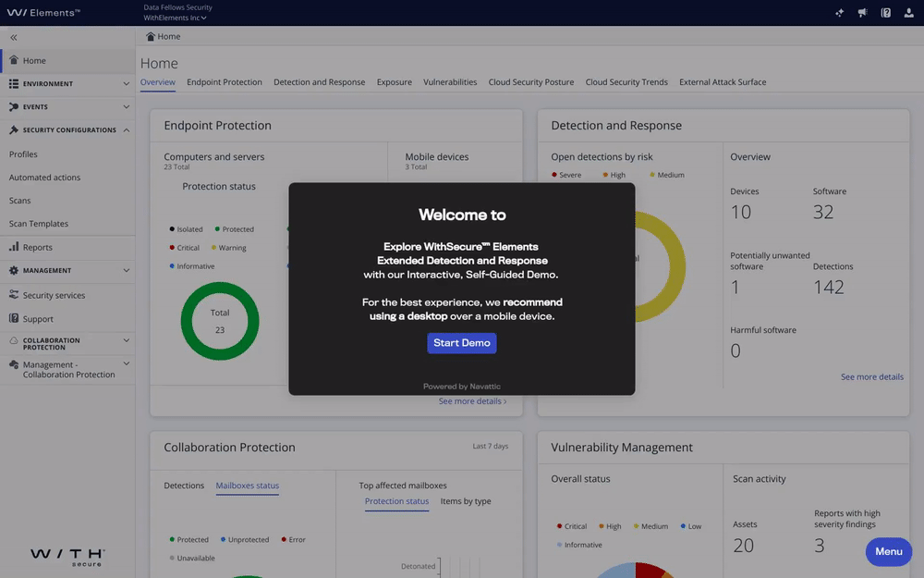Viewport: 924px width, 578px height.
Task: Click the Home breadcrumb text
Action: [168, 37]
